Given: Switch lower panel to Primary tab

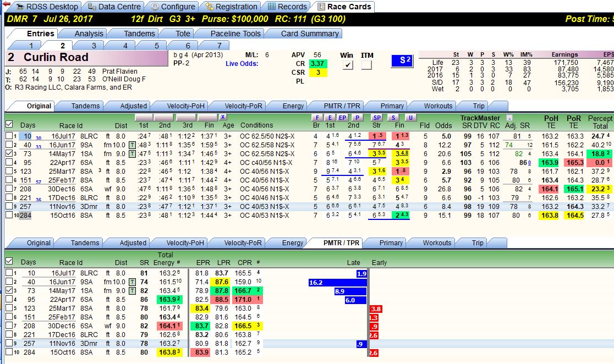Looking at the screenshot, I should click(x=391, y=242).
